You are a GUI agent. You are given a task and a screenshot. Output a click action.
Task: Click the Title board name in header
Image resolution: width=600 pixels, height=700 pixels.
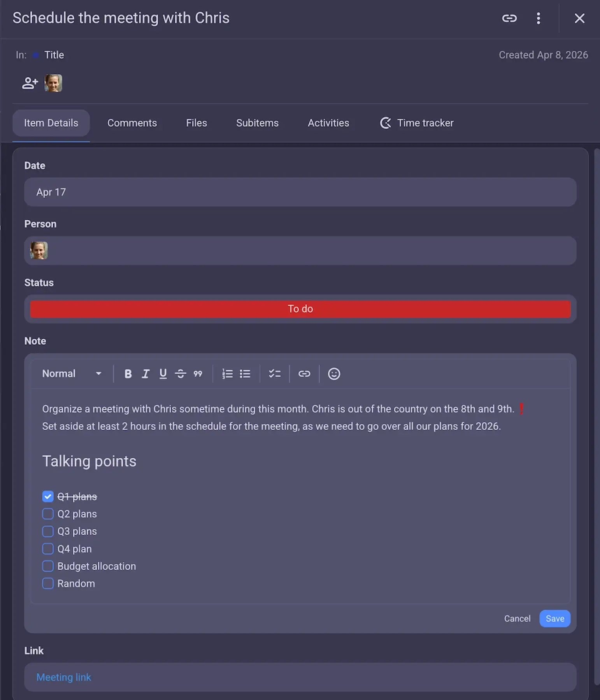(54, 55)
